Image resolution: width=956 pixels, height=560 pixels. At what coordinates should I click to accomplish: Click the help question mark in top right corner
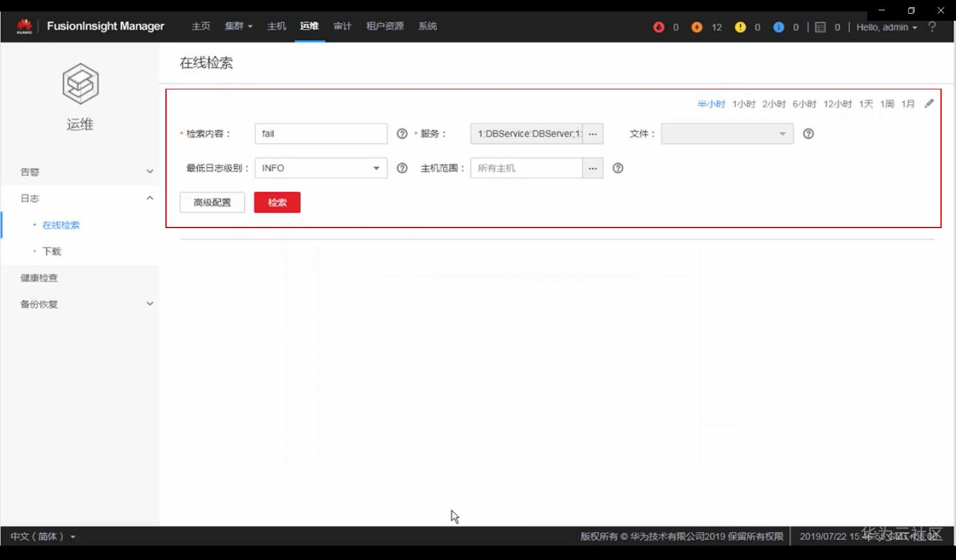point(932,27)
